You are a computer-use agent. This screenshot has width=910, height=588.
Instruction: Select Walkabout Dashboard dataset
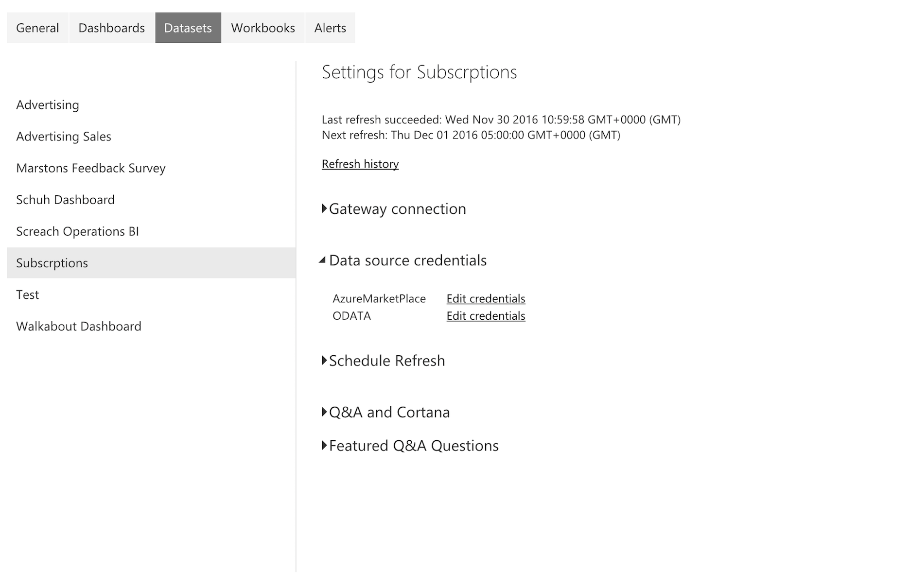pyautogui.click(x=151, y=326)
